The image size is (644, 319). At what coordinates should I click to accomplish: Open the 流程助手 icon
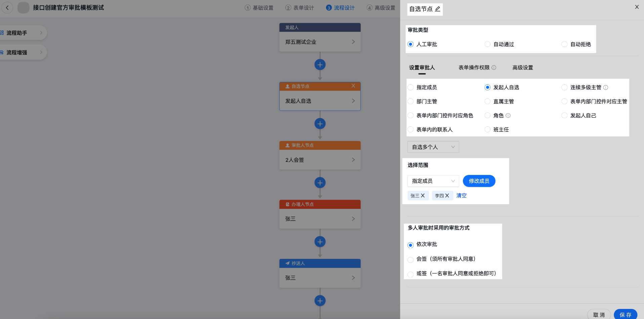pyautogui.click(x=2, y=33)
